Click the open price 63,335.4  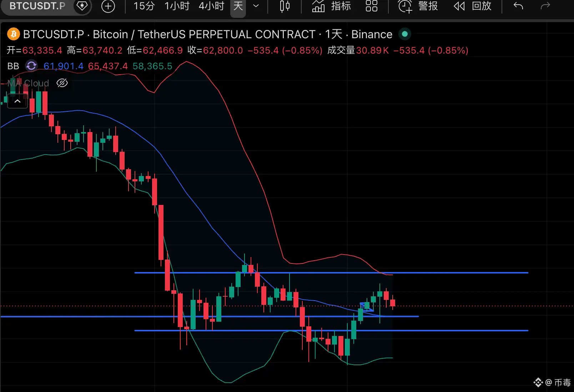click(x=42, y=50)
